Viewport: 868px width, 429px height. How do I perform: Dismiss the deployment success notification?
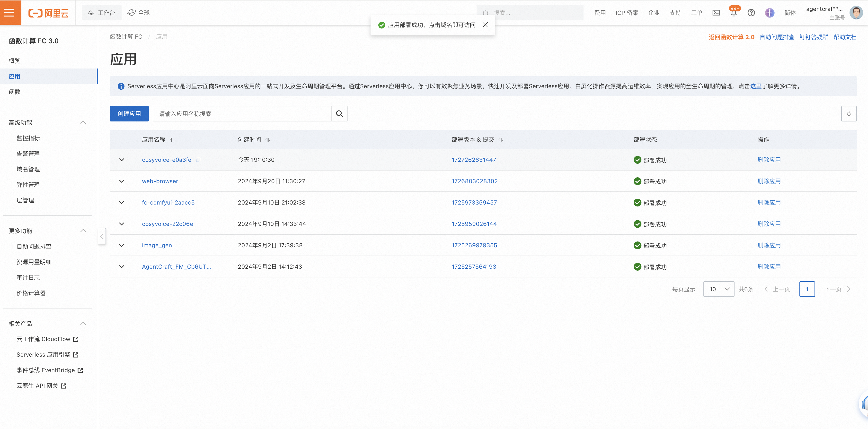pos(485,25)
